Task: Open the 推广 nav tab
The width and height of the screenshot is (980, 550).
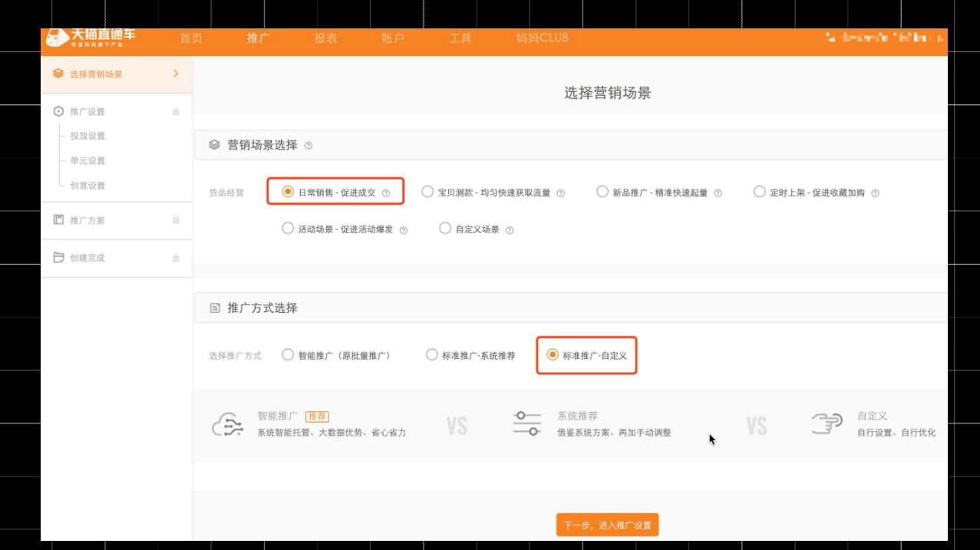Action: [x=259, y=38]
